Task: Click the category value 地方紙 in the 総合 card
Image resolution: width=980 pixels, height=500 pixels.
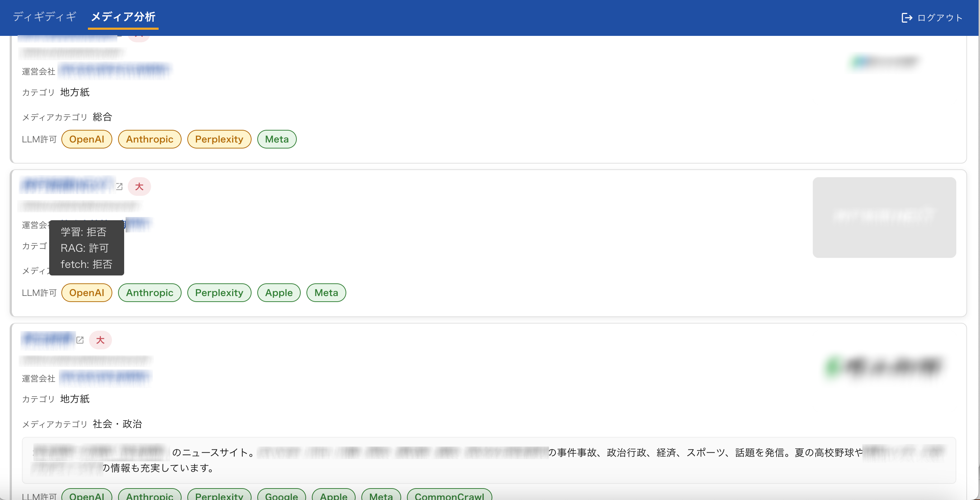Action: tap(75, 93)
